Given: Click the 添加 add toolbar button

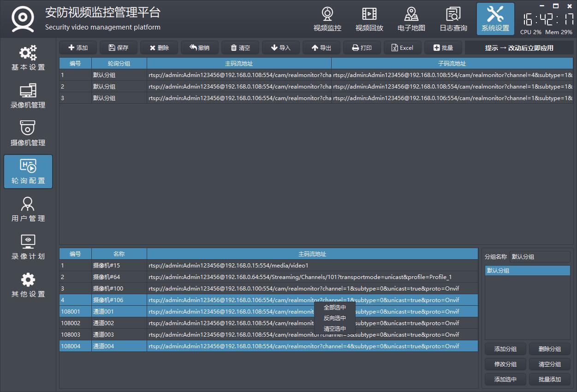Looking at the screenshot, I should (x=78, y=48).
